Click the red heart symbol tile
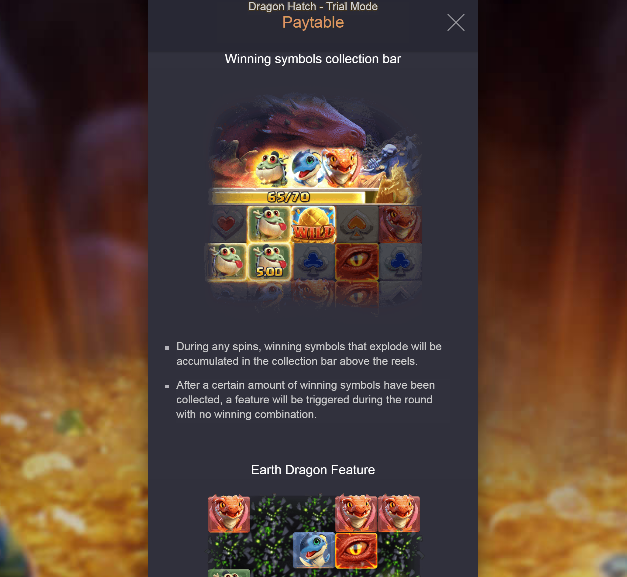The image size is (627, 577). point(226,225)
